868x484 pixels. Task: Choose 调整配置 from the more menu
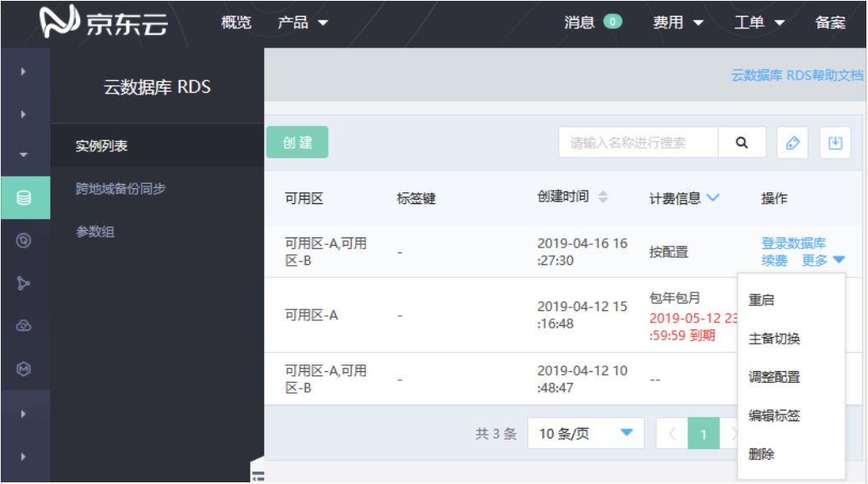[774, 377]
